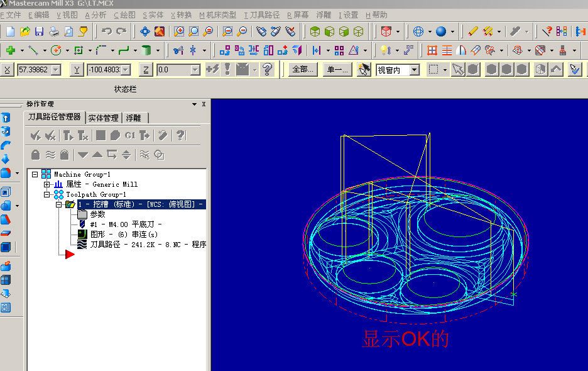Create a new file with the blank page icon
This screenshot has width=588, height=371.
(10, 31)
